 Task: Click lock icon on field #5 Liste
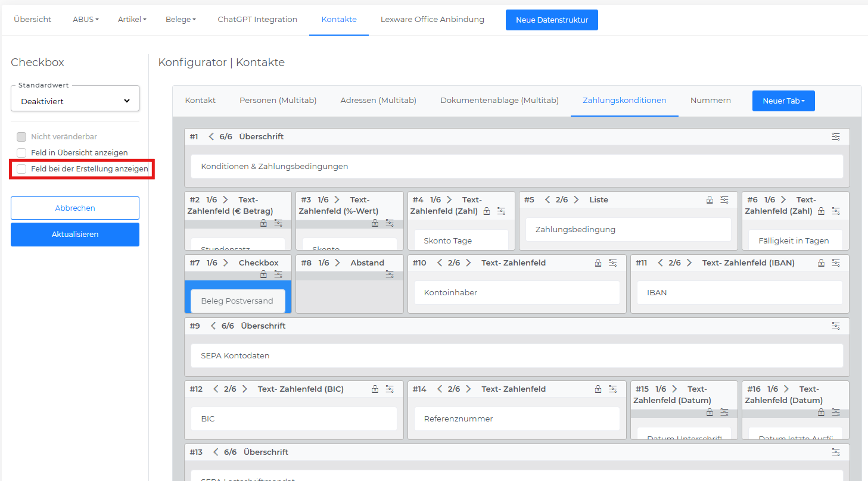pos(710,200)
